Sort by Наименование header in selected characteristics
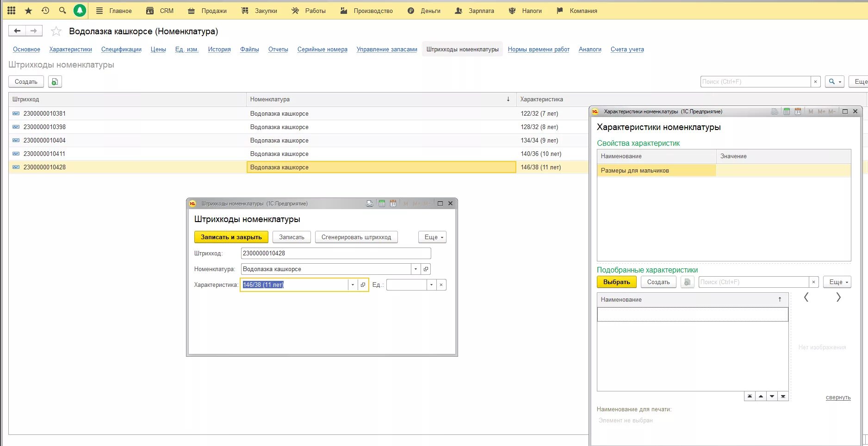Image resolution: width=868 pixels, height=446 pixels. pyautogui.click(x=693, y=300)
